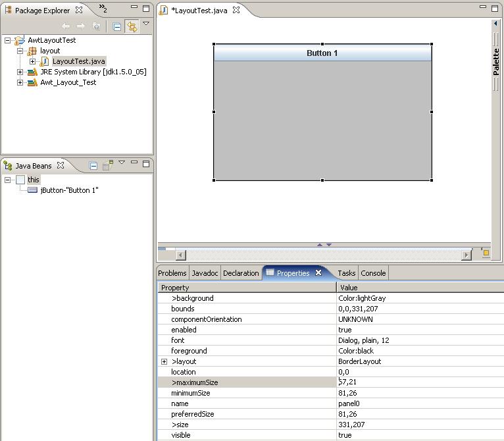Switch to the Javadoc tab
This screenshot has width=504, height=441.
205,273
